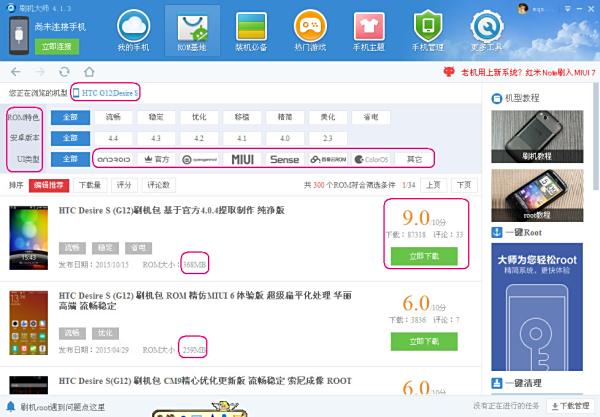Filter ROM feature by 优化

(x=199, y=117)
